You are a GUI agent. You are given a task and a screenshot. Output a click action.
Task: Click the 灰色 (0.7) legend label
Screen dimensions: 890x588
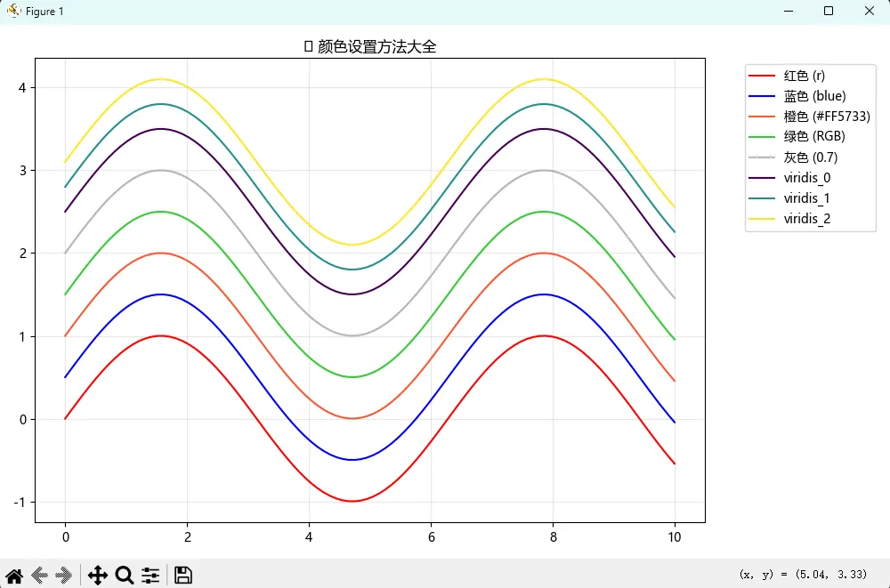click(810, 157)
